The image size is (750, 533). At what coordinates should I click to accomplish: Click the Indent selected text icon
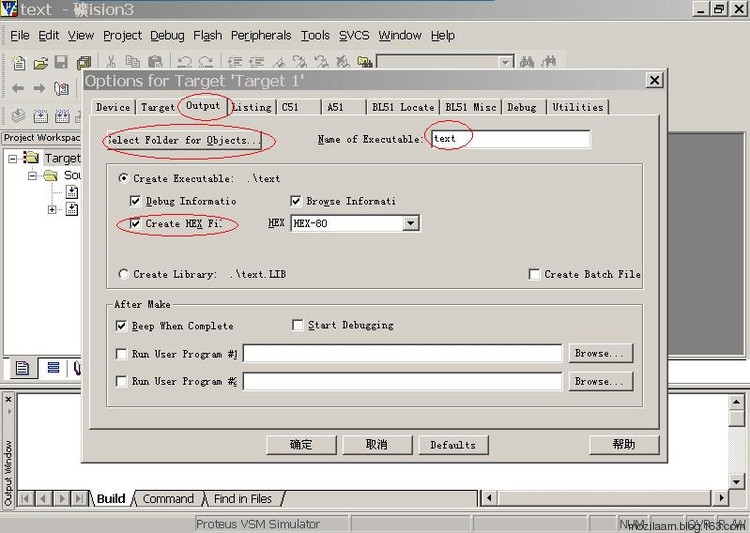[235, 62]
